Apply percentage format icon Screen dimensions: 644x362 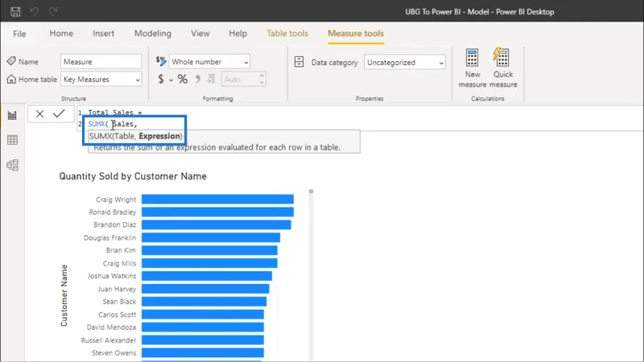pyautogui.click(x=183, y=79)
